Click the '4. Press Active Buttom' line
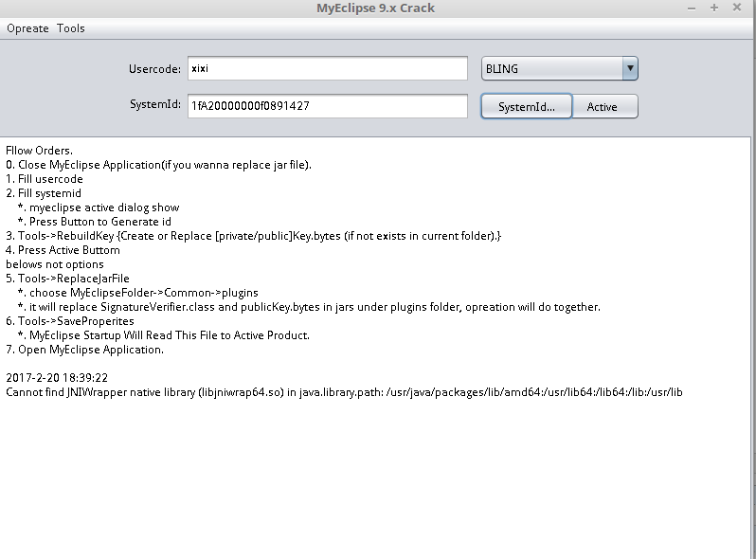The width and height of the screenshot is (756, 559). pos(63,250)
